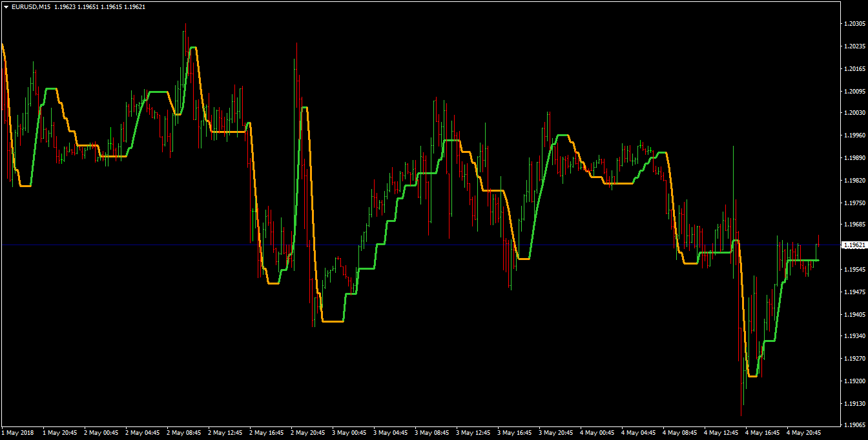Click the 2 May 00:45 time label

(x=101, y=433)
